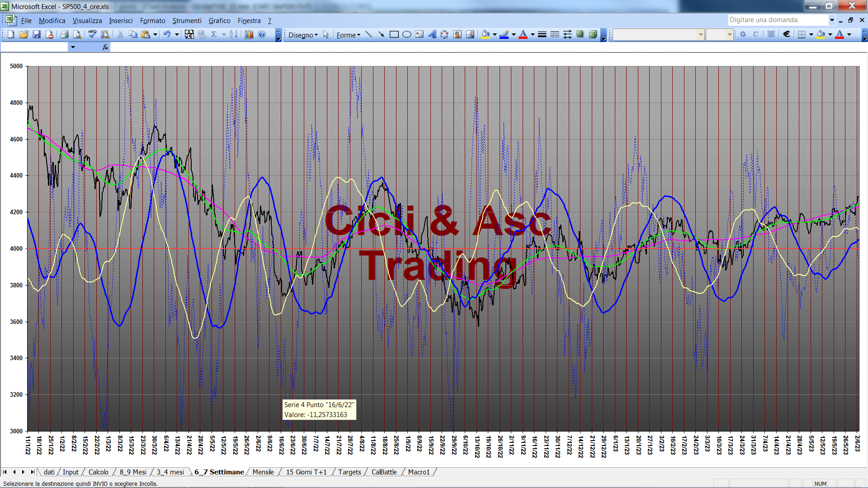The height and width of the screenshot is (488, 868).
Task: Save the workbook with the floppy icon
Action: (37, 34)
